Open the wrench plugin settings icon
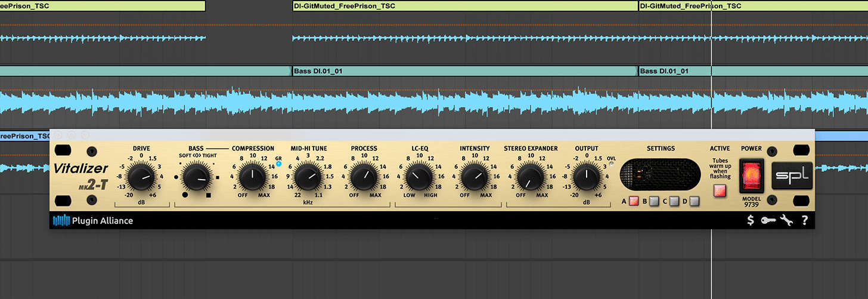Screen dimensions: 868x299 point(787,221)
